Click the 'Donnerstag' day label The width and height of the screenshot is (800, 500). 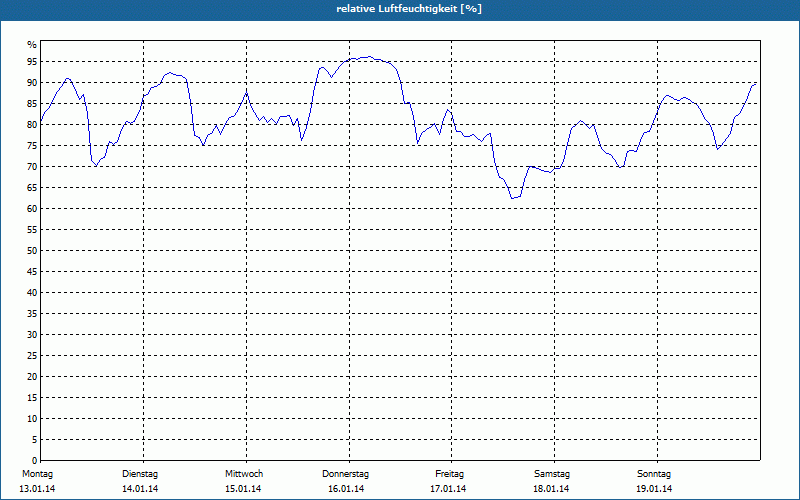tap(345, 474)
